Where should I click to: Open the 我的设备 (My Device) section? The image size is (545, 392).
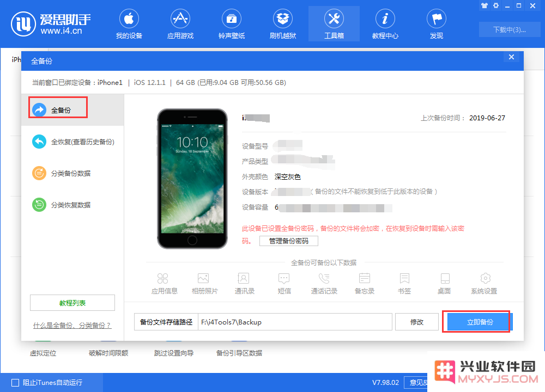click(129, 24)
